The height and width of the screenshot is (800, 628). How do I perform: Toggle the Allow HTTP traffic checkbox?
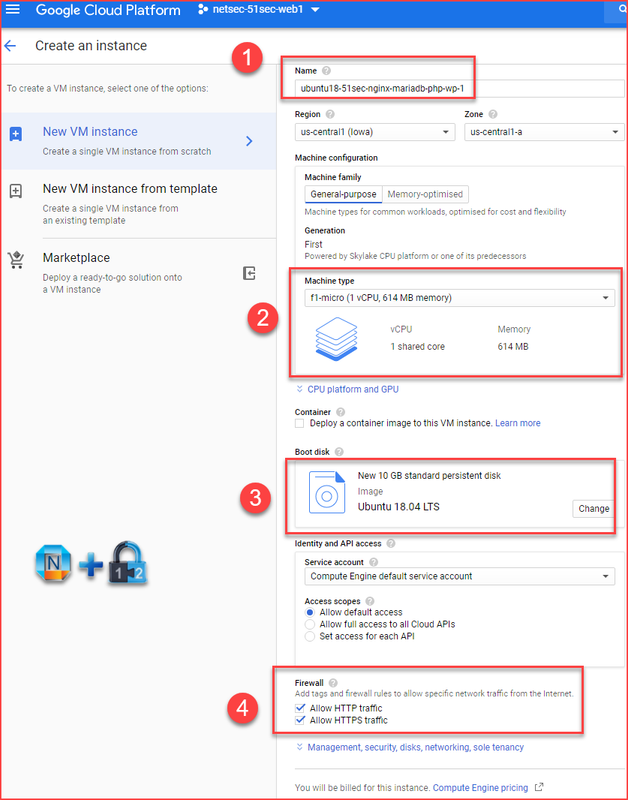tap(300, 708)
